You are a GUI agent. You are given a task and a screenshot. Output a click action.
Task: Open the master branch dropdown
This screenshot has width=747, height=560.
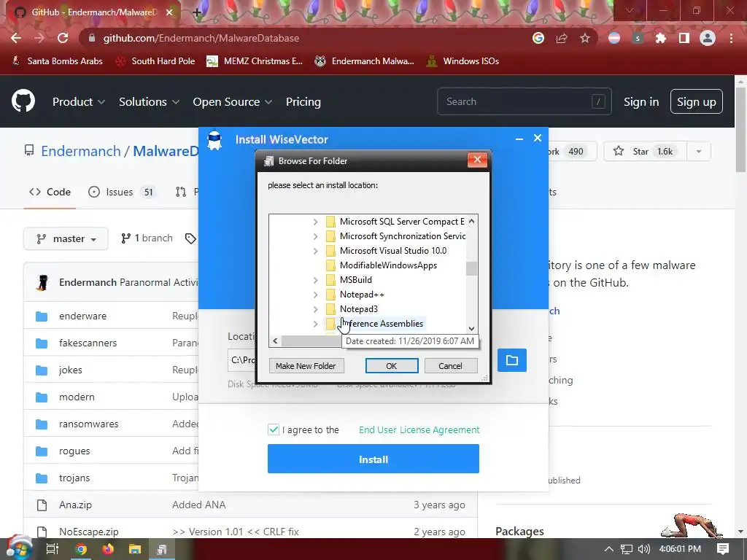66,238
